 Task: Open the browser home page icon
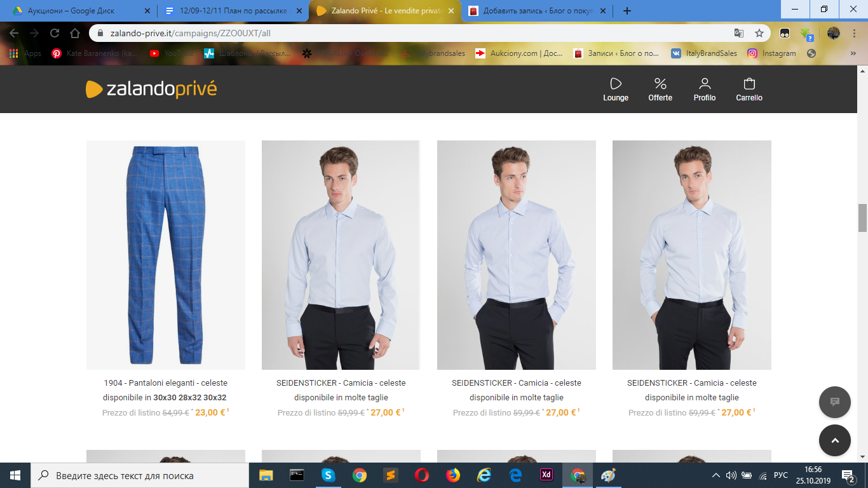(75, 33)
